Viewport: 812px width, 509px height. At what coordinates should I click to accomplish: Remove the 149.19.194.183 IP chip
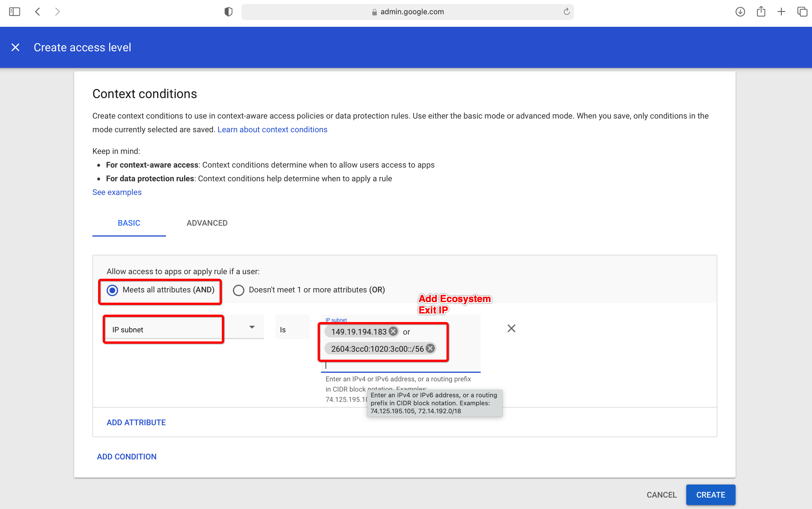[393, 331]
